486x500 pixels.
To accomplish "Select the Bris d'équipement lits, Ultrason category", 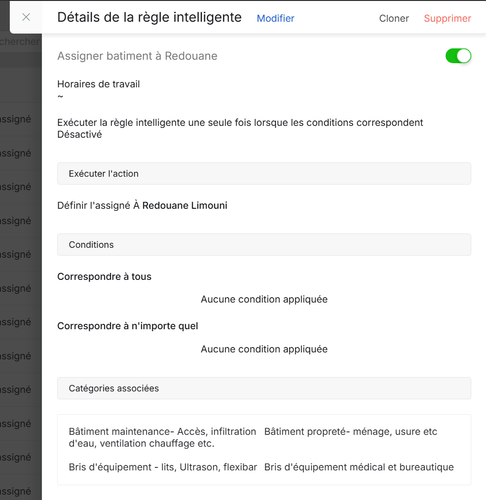I will pos(163,467).
